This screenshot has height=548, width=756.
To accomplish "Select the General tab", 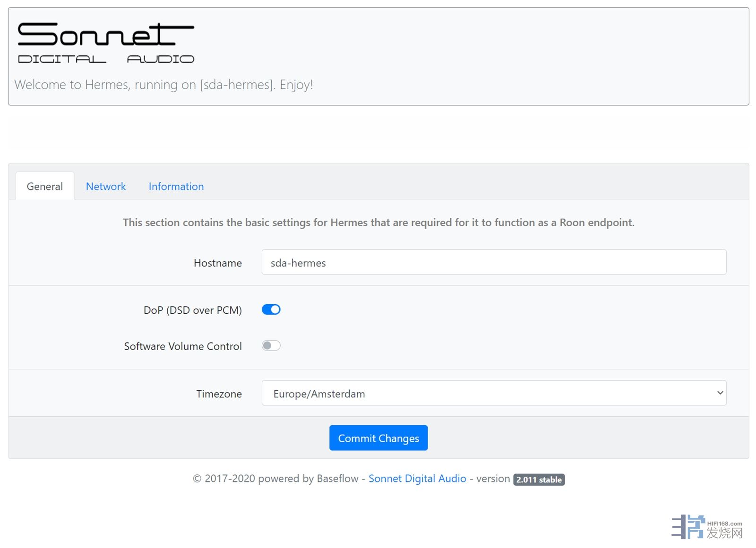I will click(45, 187).
